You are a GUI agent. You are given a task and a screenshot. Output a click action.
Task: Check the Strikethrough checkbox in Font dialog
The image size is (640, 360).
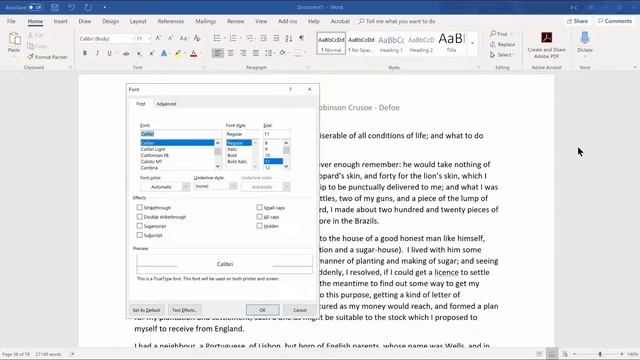click(x=140, y=207)
